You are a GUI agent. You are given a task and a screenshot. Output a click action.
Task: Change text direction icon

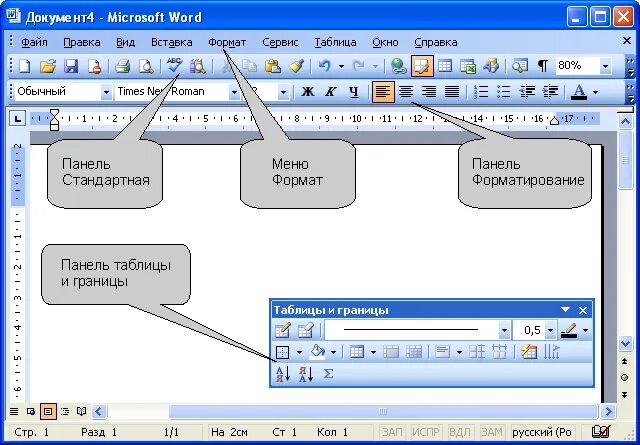tap(551, 352)
